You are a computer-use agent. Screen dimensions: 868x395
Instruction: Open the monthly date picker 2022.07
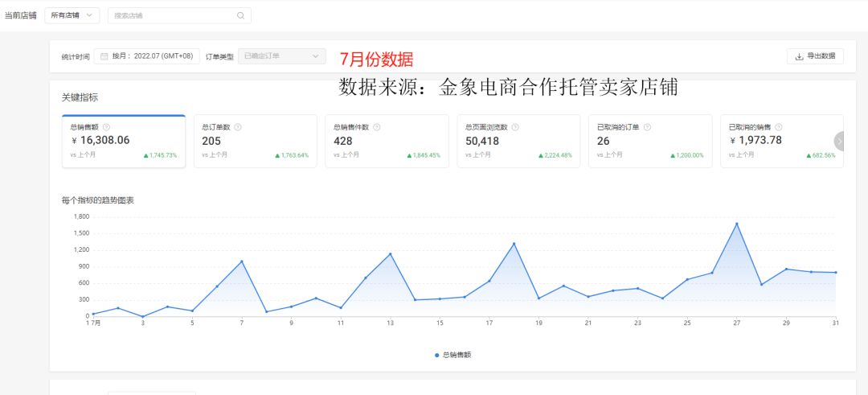coord(147,56)
